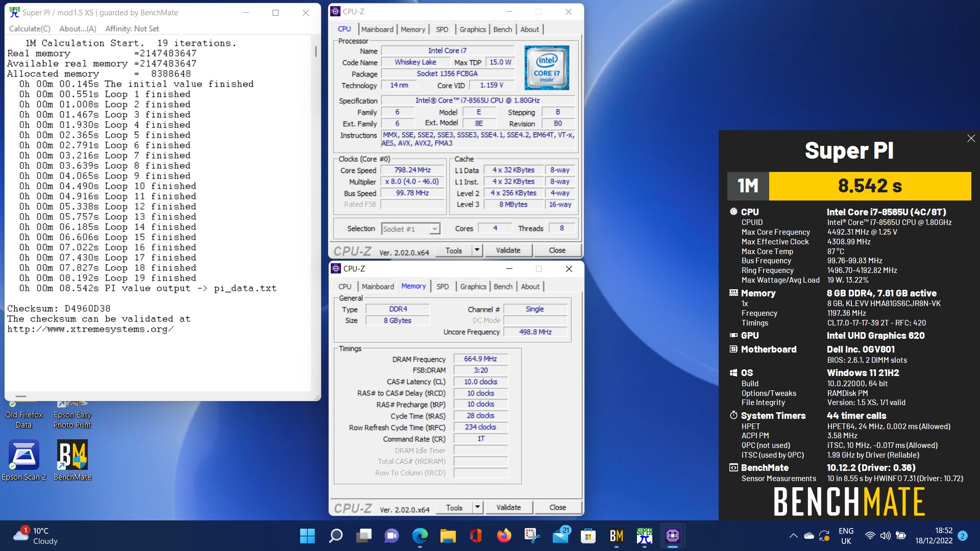The height and width of the screenshot is (551, 980).
Task: Click Close button in bottom CPU-Z
Action: 557,507
